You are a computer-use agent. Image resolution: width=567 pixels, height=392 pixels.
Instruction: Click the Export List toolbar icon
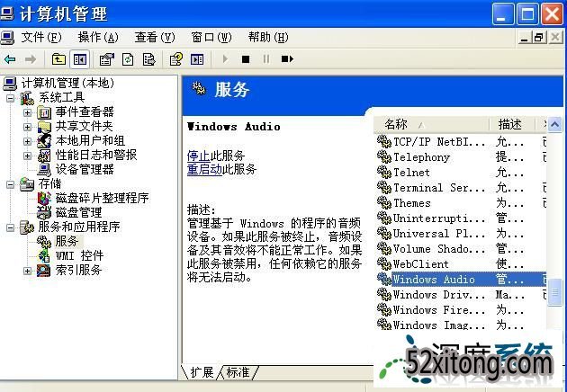point(148,59)
